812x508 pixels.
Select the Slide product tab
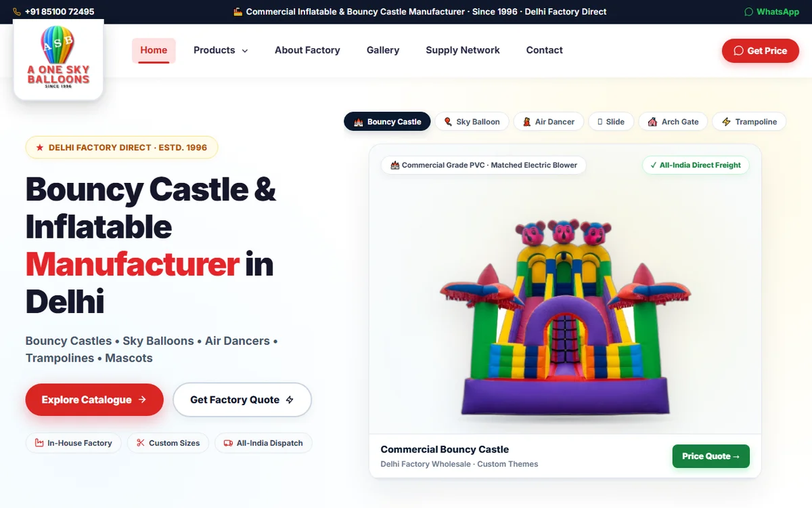pos(611,122)
